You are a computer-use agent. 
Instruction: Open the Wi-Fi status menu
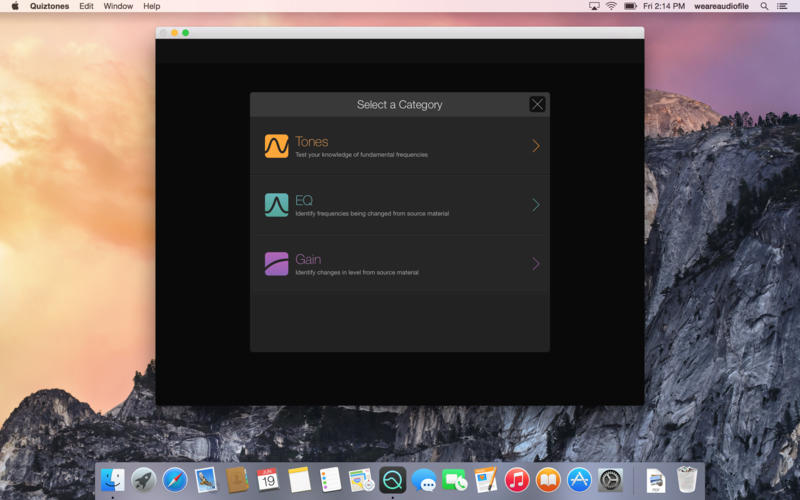[x=611, y=6]
